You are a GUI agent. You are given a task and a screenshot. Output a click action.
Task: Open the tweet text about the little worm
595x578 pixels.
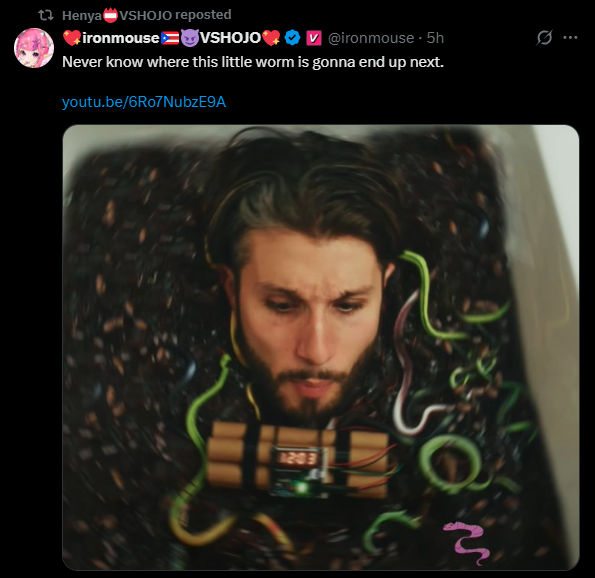pos(253,62)
